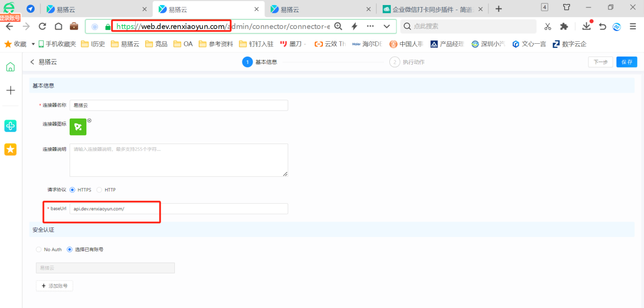The height and width of the screenshot is (308, 644).
Task: Open the 易搭云 bookmarks folder
Action: pyautogui.click(x=125, y=44)
